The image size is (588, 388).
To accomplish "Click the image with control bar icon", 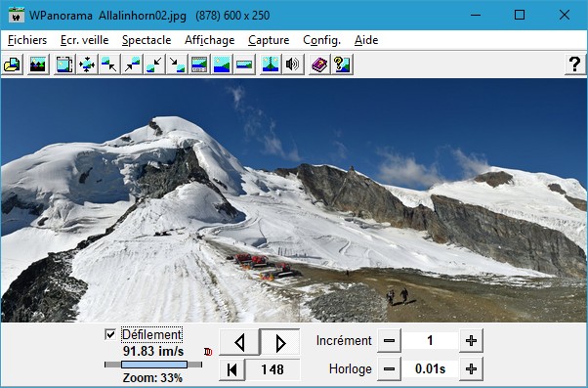I will click(199, 65).
